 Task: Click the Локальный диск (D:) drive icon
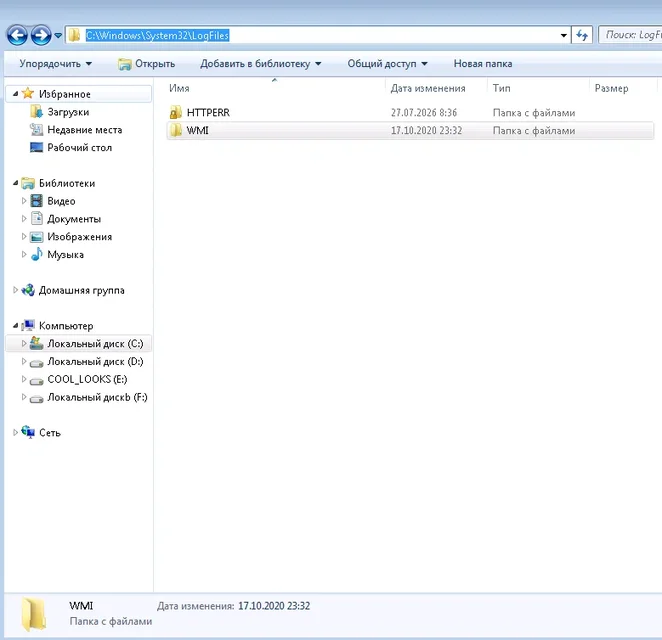pyautogui.click(x=37, y=363)
